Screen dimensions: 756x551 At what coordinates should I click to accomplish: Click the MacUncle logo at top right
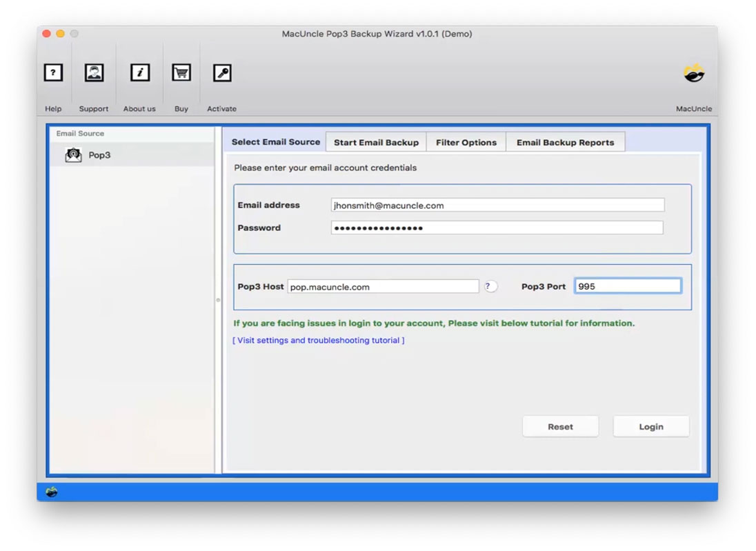pos(694,72)
